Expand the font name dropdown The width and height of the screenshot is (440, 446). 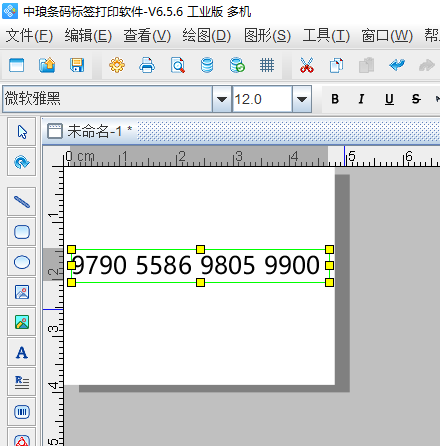(222, 99)
